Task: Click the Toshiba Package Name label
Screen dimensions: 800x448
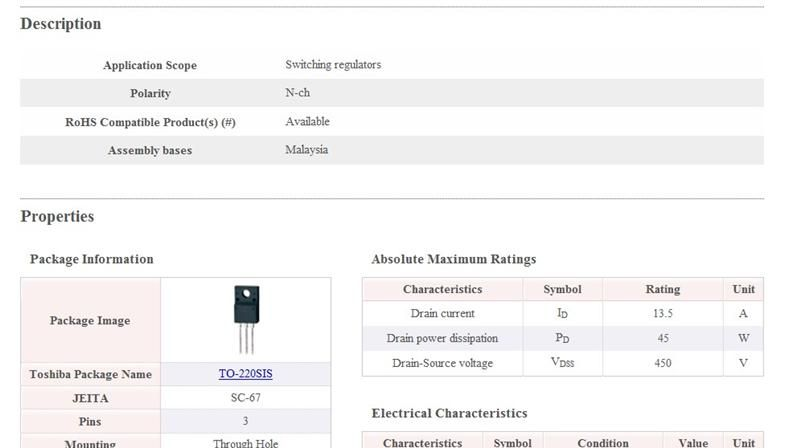Action: (90, 375)
